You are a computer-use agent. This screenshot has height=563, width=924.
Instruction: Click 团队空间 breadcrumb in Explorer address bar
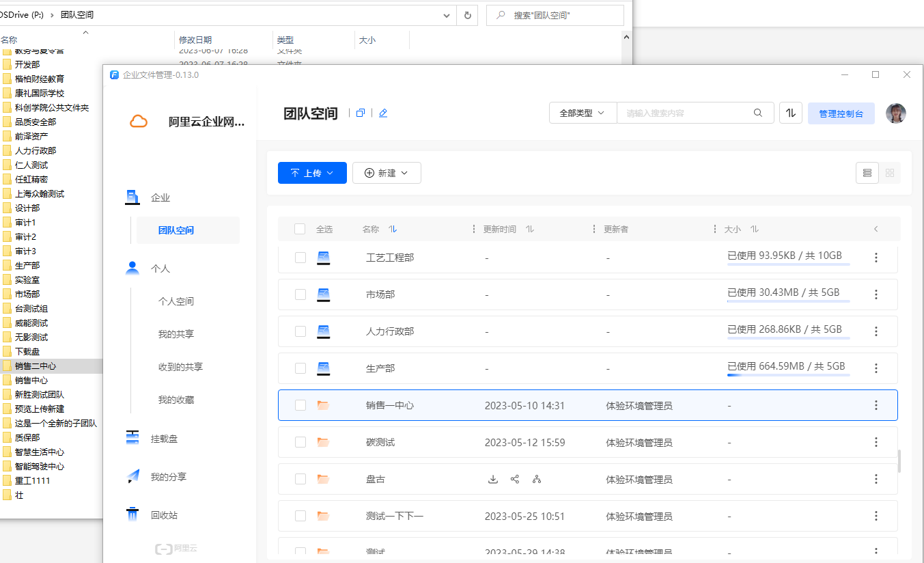click(77, 14)
